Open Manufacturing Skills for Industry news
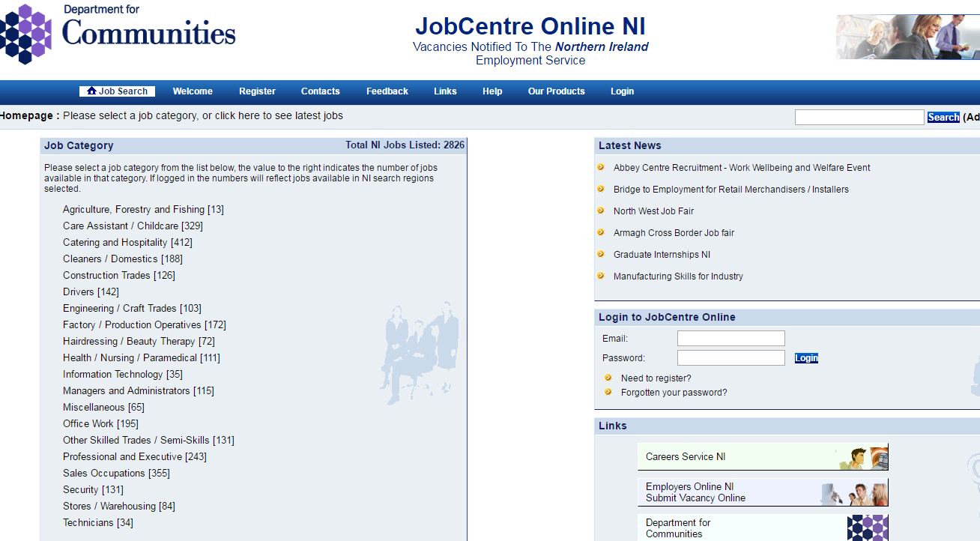This screenshot has height=541, width=980. 678,276
